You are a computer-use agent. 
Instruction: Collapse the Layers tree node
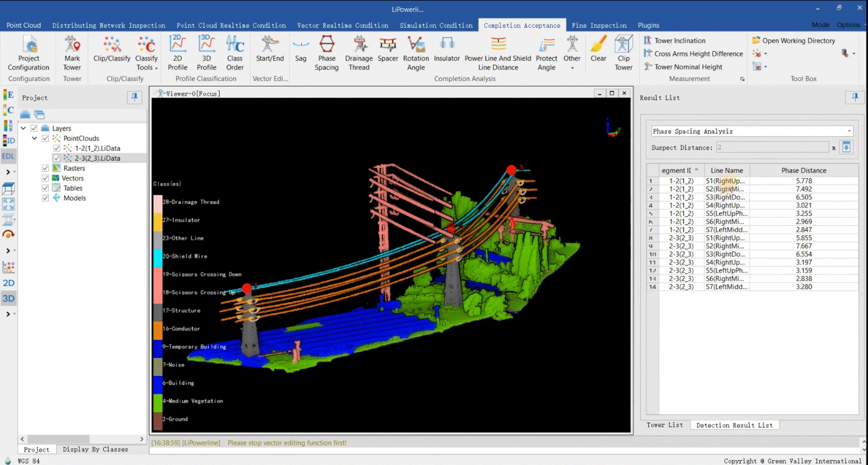[23, 128]
